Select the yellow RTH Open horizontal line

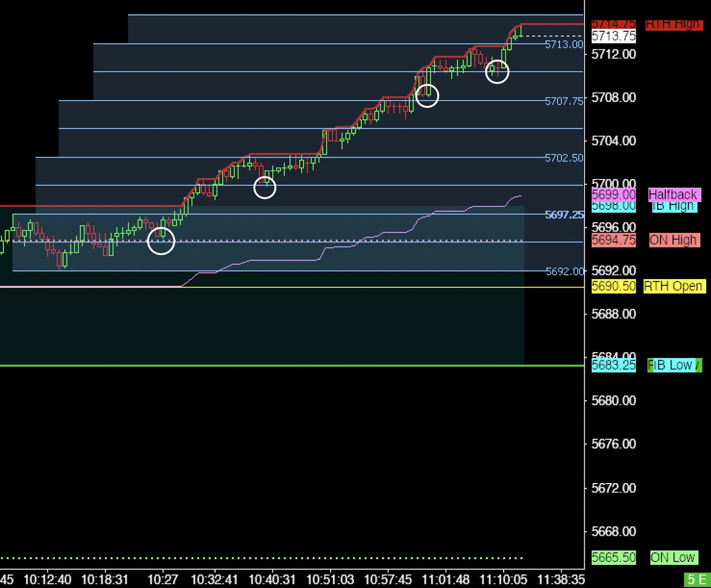(292, 287)
